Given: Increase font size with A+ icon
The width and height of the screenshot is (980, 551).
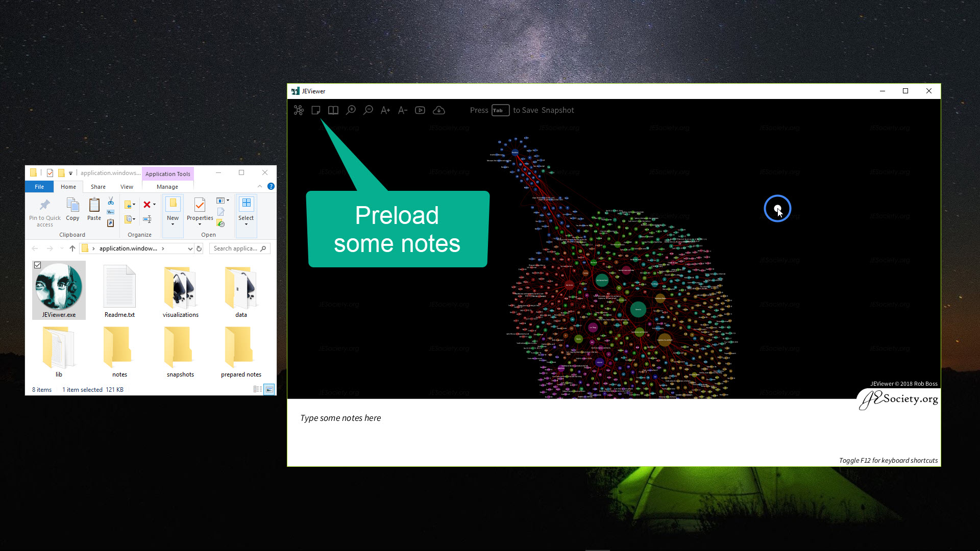Looking at the screenshot, I should click(385, 110).
